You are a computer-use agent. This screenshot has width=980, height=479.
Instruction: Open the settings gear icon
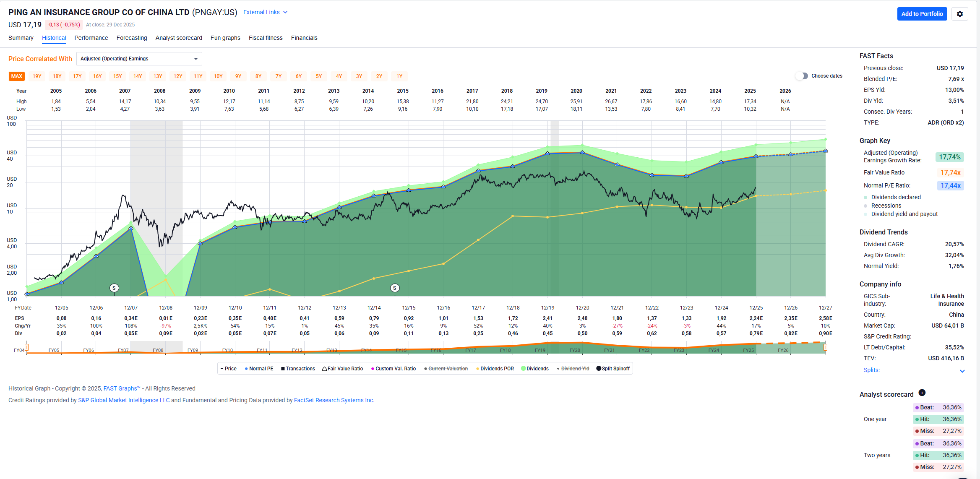[x=959, y=14]
